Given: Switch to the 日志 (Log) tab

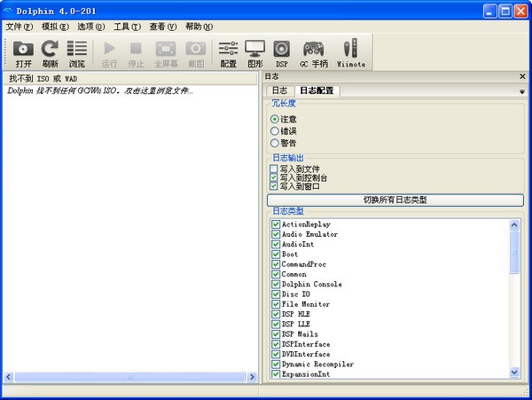Looking at the screenshot, I should (x=278, y=90).
